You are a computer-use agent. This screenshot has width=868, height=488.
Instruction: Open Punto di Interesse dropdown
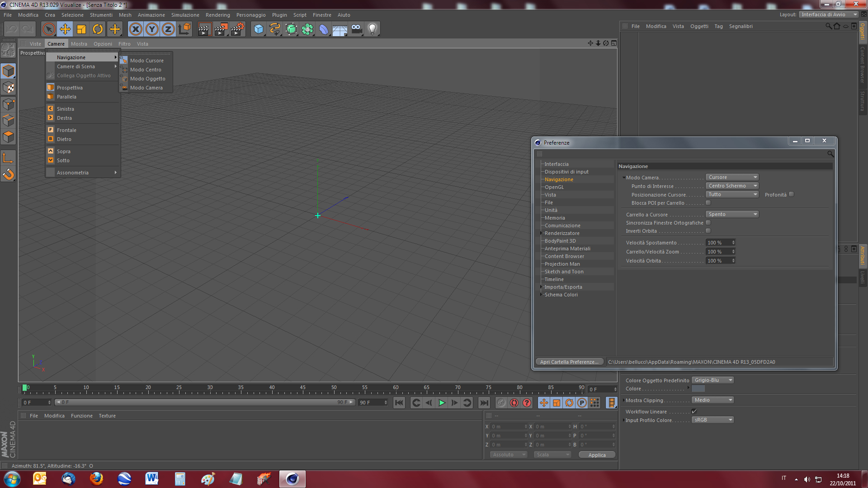coord(732,186)
